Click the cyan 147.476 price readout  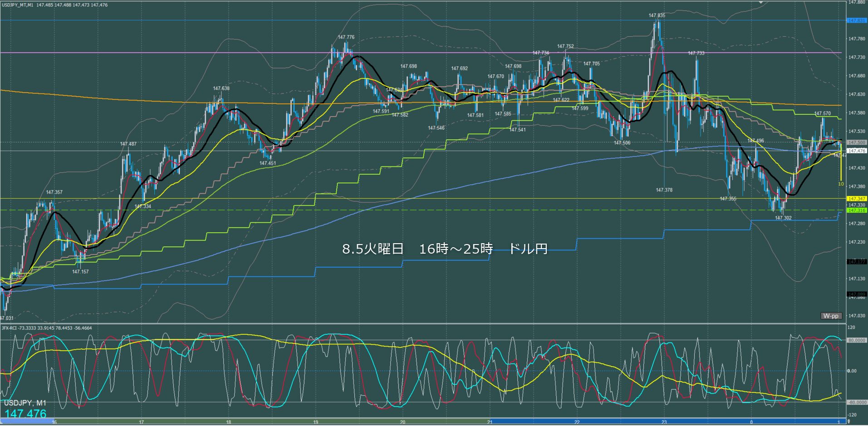26,414
